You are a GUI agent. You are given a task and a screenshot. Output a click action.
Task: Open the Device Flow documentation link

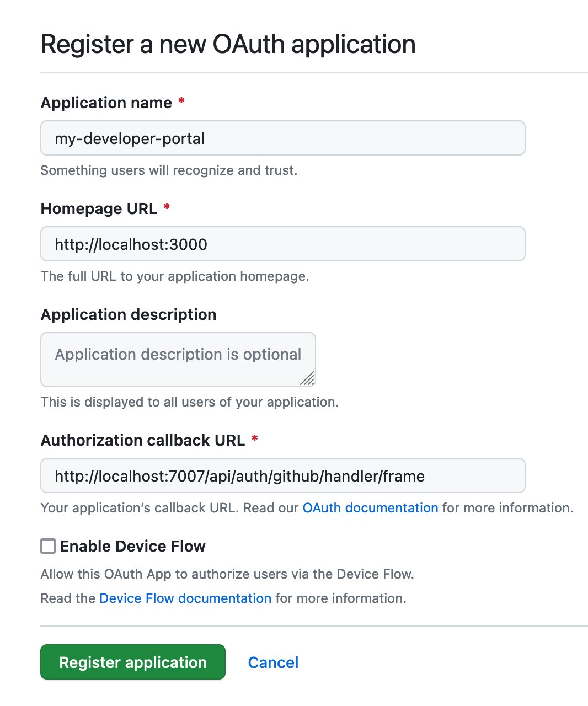(x=185, y=598)
